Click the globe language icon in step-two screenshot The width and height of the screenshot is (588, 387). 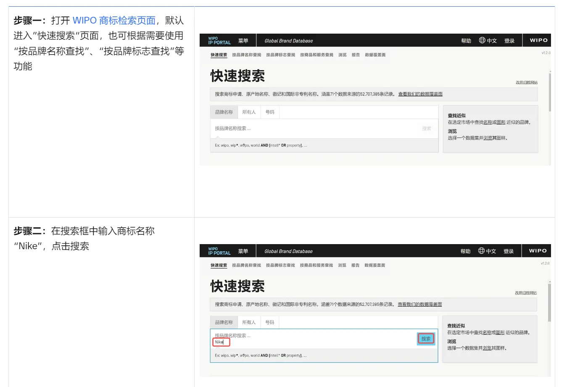tap(481, 251)
